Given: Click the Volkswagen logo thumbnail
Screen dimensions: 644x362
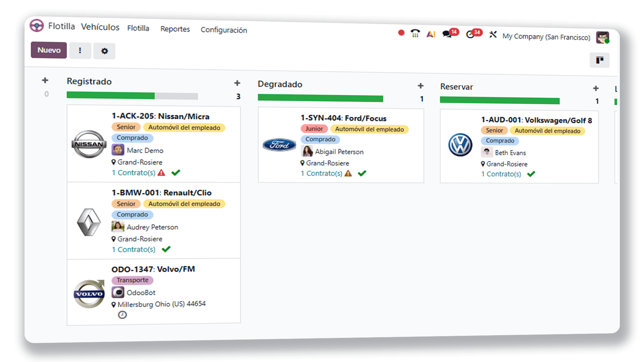Looking at the screenshot, I should pos(461,145).
